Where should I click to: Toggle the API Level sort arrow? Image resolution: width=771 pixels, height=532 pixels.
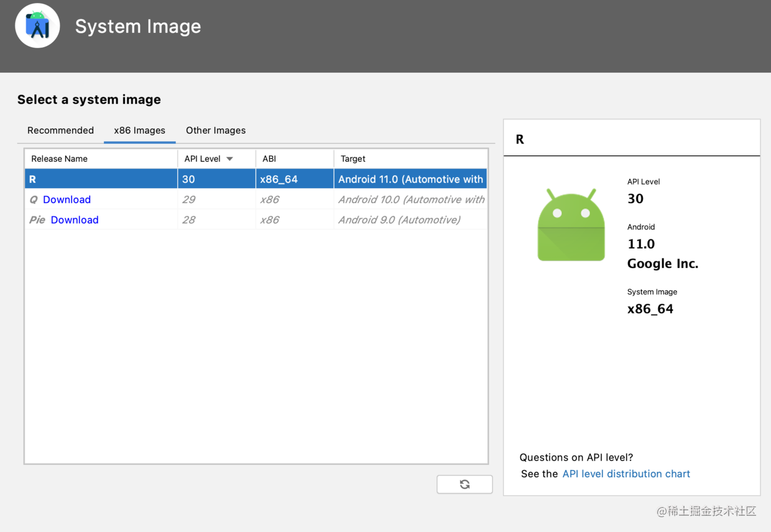coord(229,159)
